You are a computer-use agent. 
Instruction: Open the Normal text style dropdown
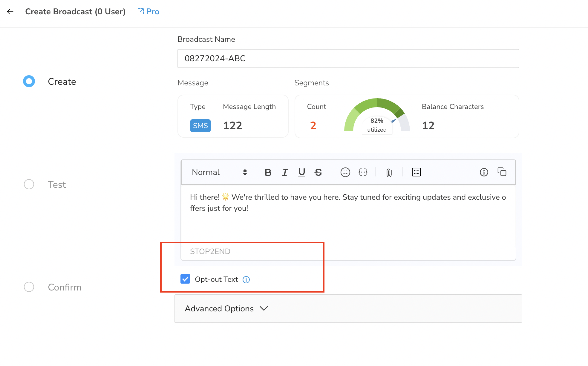click(x=220, y=172)
